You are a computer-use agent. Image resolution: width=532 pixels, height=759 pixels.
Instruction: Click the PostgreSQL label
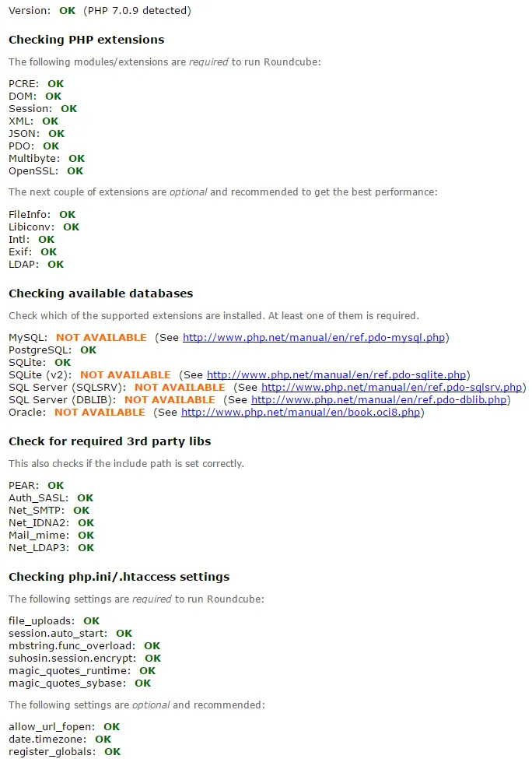40,350
